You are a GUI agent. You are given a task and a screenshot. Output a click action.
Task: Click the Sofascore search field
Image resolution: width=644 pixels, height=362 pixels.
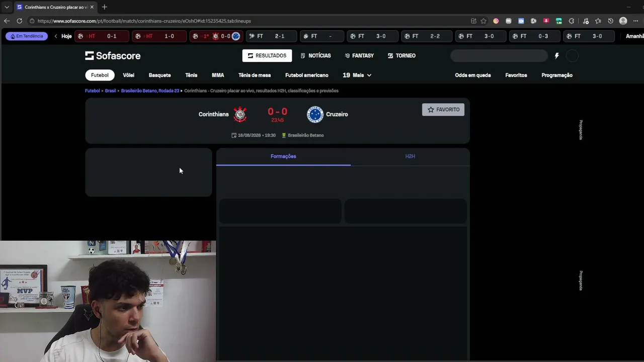(499, 56)
